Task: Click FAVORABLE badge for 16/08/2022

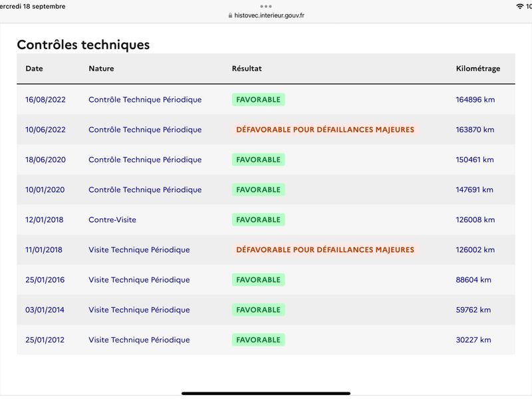Action: (258, 100)
